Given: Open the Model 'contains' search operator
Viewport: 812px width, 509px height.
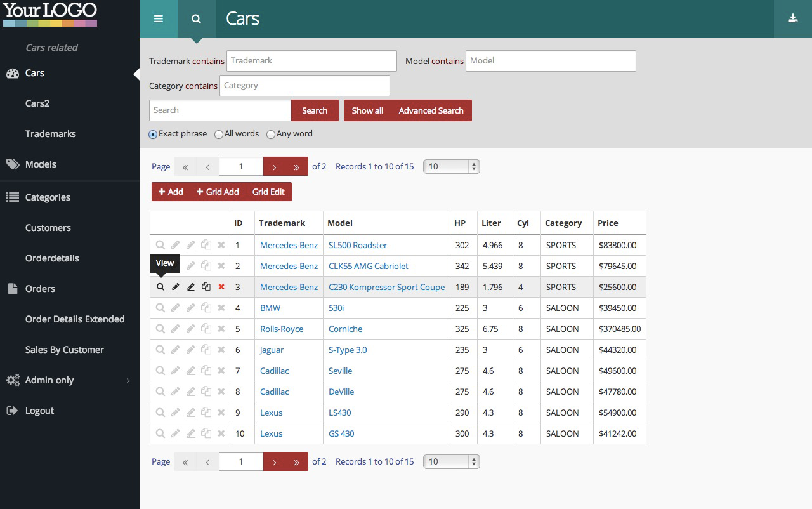Looking at the screenshot, I should (447, 62).
